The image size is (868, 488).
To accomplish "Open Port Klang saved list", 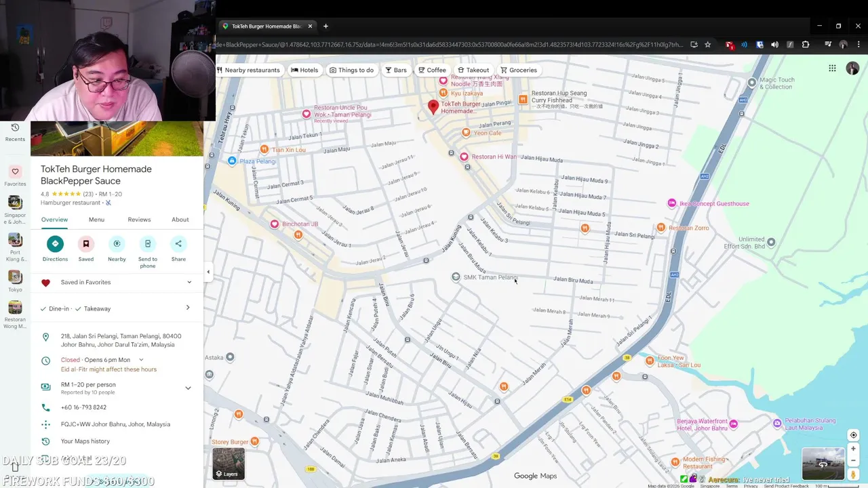I will [x=15, y=247].
